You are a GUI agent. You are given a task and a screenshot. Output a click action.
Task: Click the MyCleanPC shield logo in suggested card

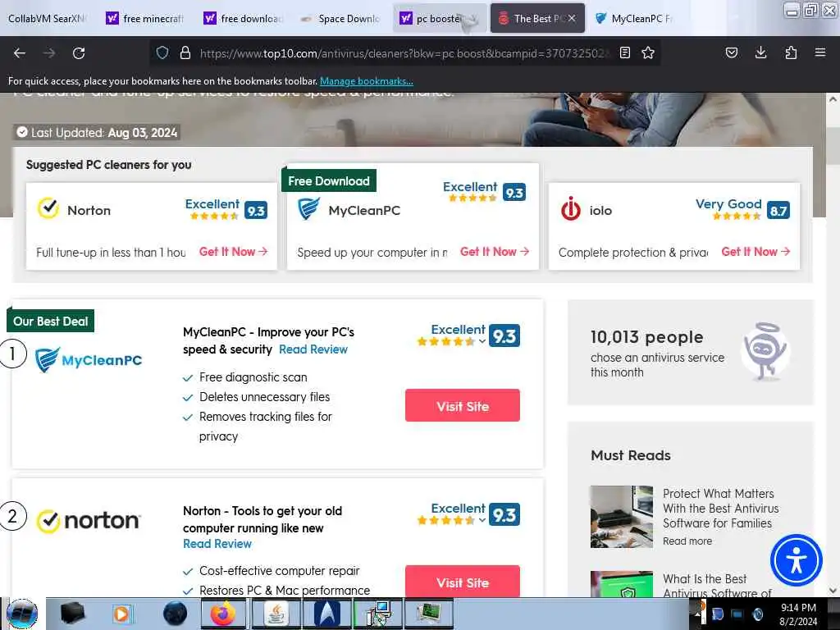[x=308, y=209]
